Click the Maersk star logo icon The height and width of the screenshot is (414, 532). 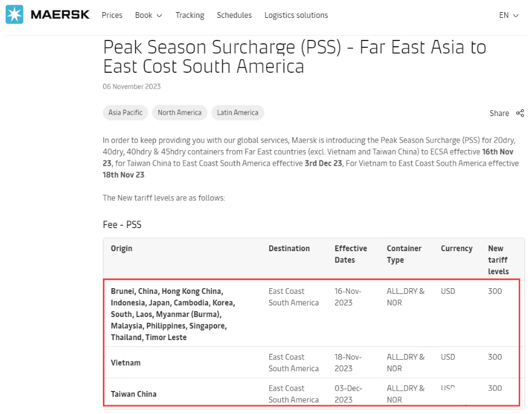tap(14, 14)
